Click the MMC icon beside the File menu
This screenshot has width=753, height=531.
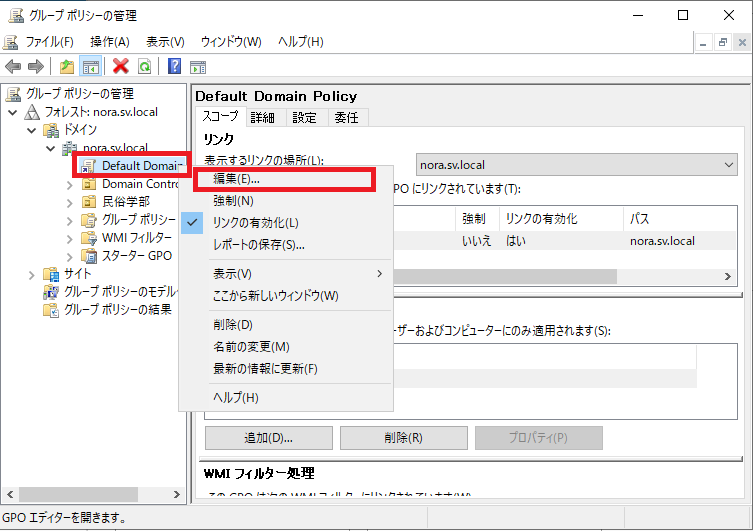click(10, 42)
